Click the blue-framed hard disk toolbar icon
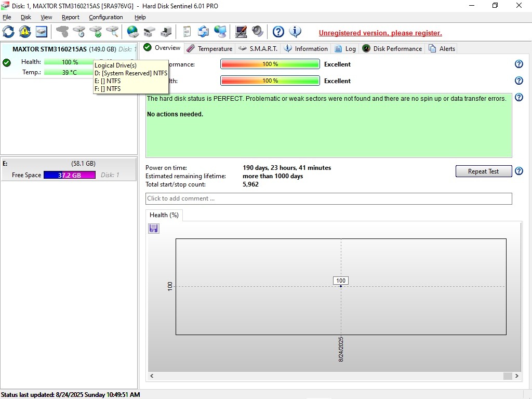Screen dimensions: 532x399 [x=42, y=32]
